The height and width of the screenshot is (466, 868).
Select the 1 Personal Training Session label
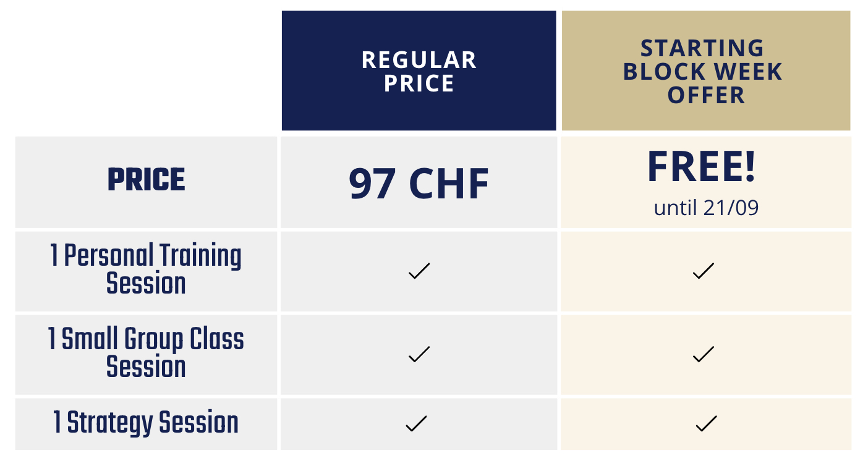pyautogui.click(x=146, y=270)
